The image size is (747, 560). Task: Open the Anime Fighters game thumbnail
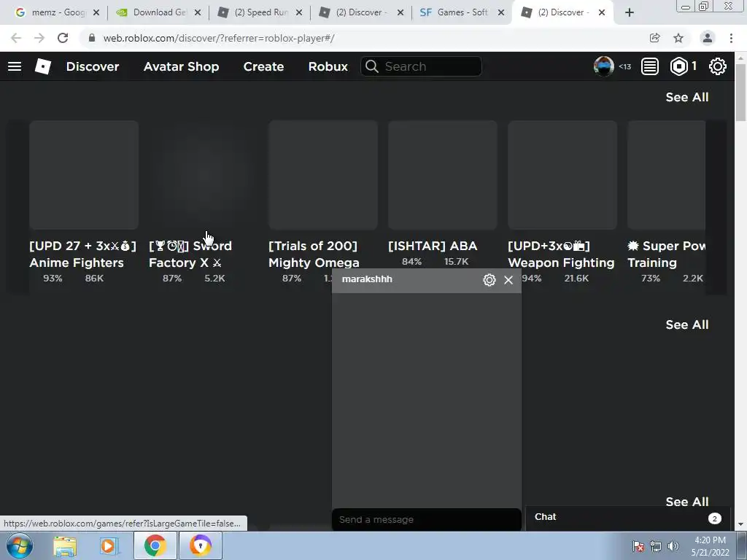[84, 175]
